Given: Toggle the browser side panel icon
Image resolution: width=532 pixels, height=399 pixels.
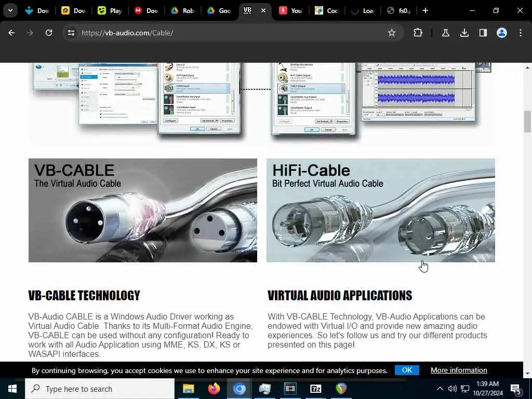Looking at the screenshot, I should pyautogui.click(x=483, y=33).
